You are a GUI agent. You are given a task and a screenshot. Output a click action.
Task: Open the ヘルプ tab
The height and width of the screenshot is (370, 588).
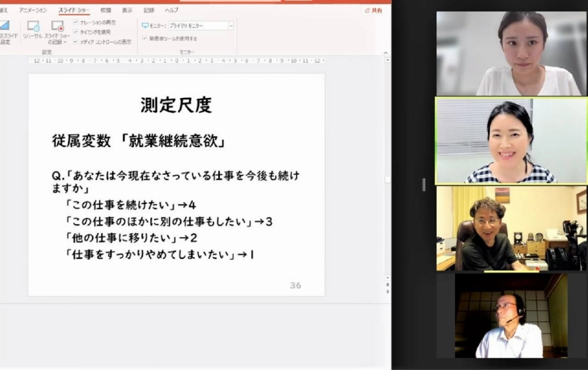[171, 11]
